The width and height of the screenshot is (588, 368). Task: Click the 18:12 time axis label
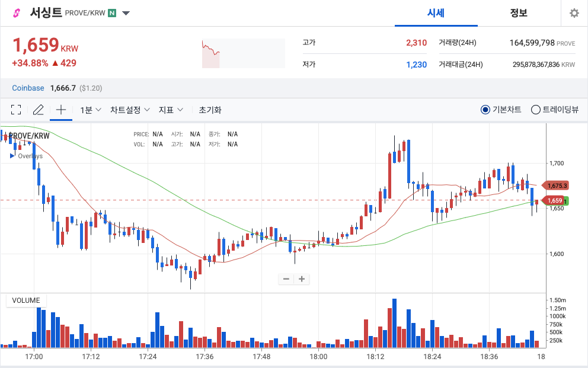coord(375,356)
